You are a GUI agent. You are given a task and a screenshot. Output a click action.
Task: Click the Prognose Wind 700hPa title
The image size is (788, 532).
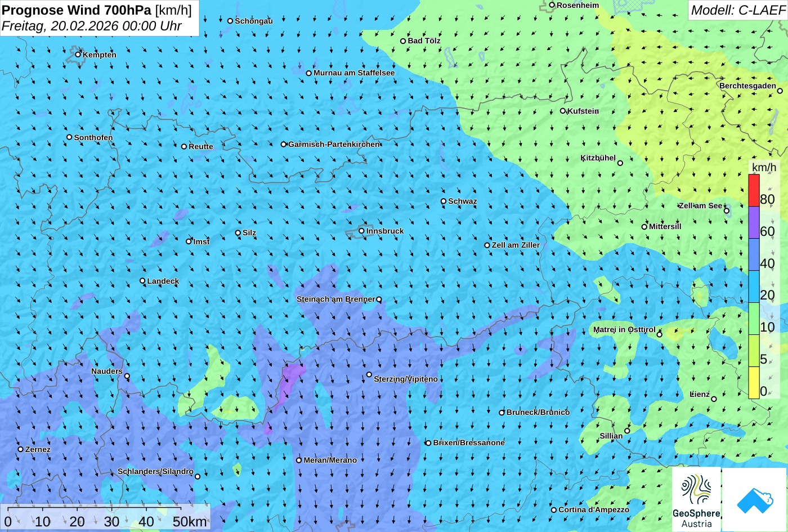[77, 10]
